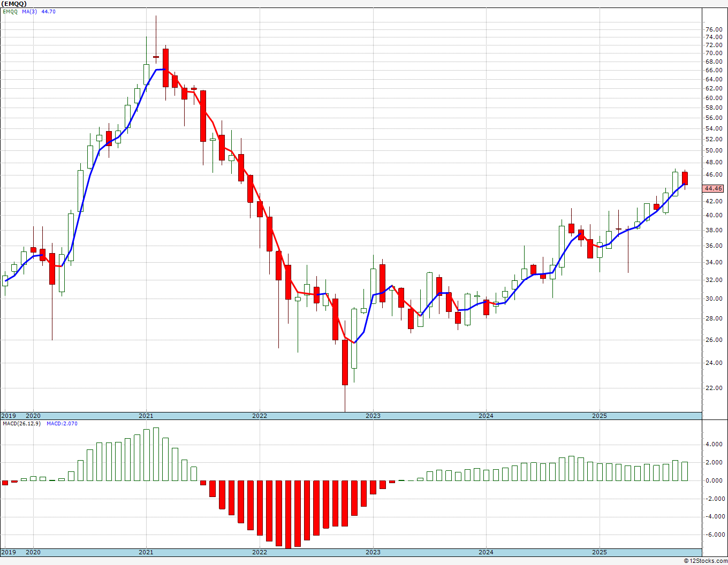
Task: Click "2019" on the MACD panel's time axis
Action: [9, 552]
